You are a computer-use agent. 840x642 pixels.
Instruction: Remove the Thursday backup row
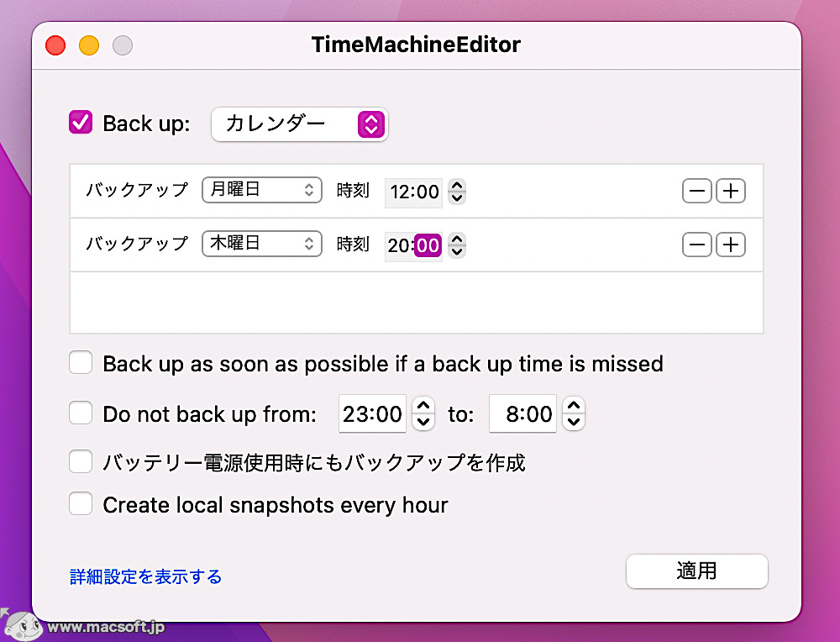pos(696,245)
